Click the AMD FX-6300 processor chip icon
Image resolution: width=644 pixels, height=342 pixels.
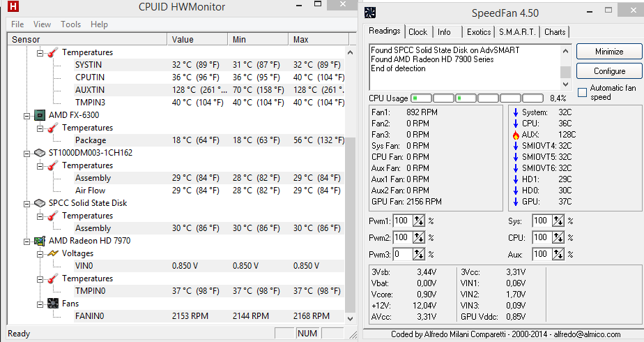tap(40, 115)
